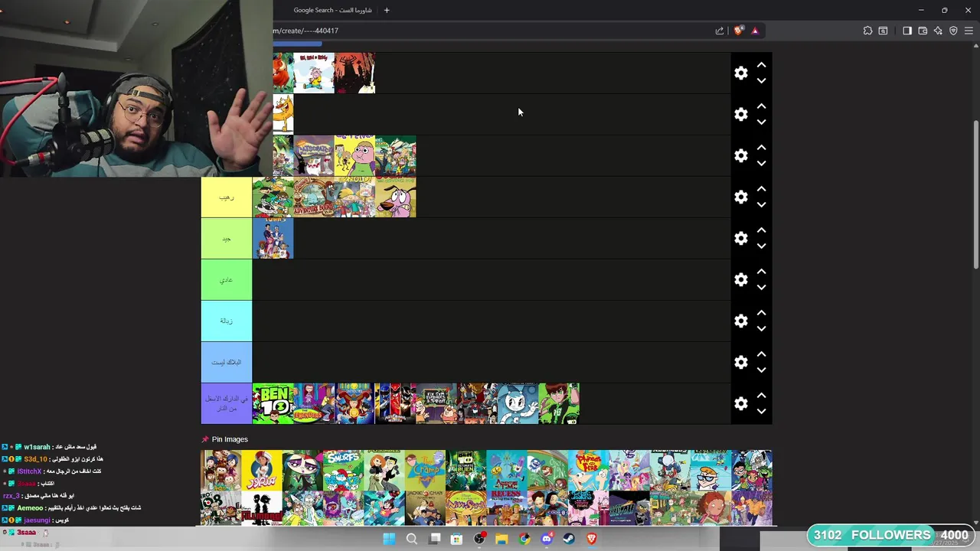Image resolution: width=980 pixels, height=551 pixels.
Task: Move the Ben 10 bottom row up
Action: 761,396
